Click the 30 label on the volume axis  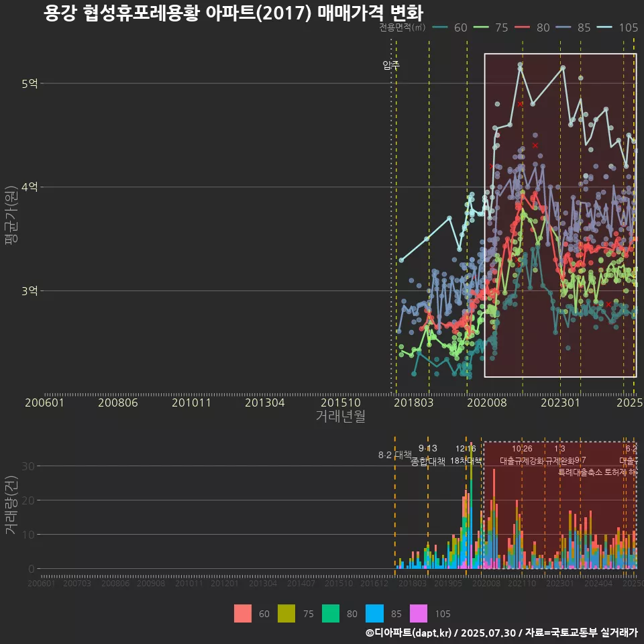[28, 466]
